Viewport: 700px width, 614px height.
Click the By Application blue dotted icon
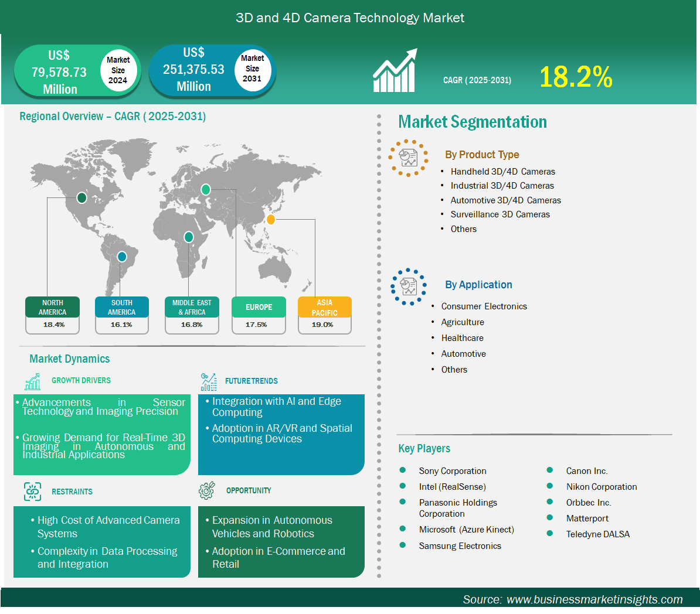click(408, 287)
